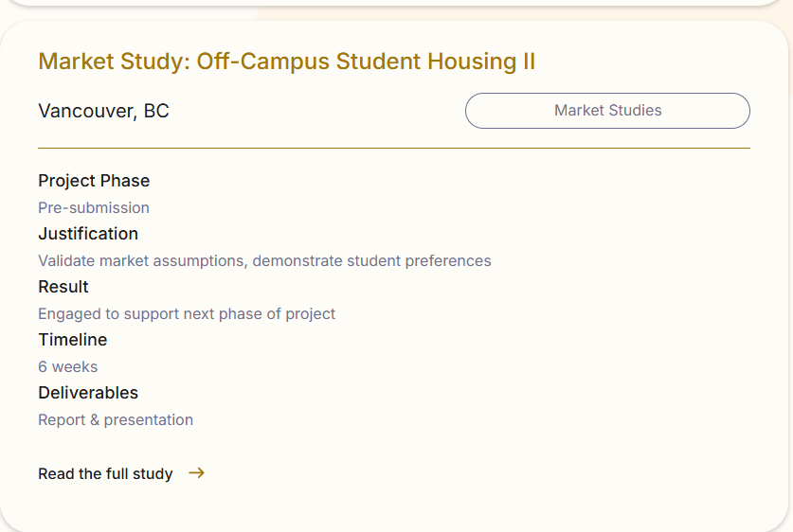Click the Pre-submission value text

[x=94, y=207]
